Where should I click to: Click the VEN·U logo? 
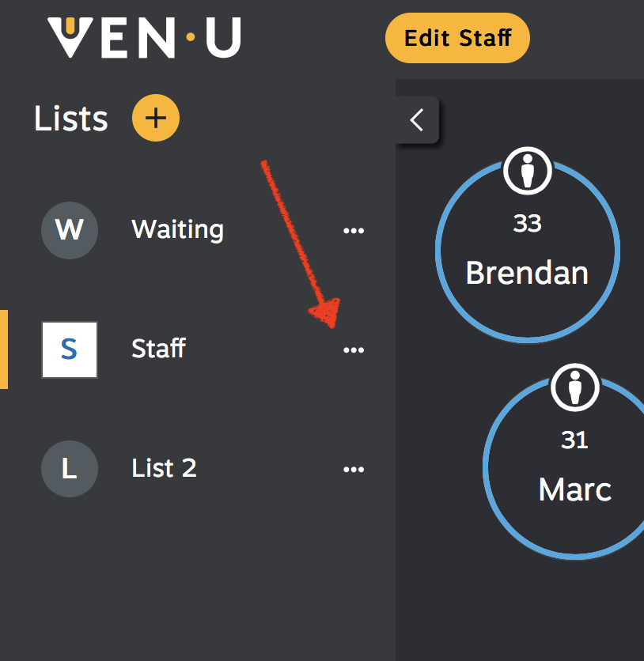tap(144, 37)
